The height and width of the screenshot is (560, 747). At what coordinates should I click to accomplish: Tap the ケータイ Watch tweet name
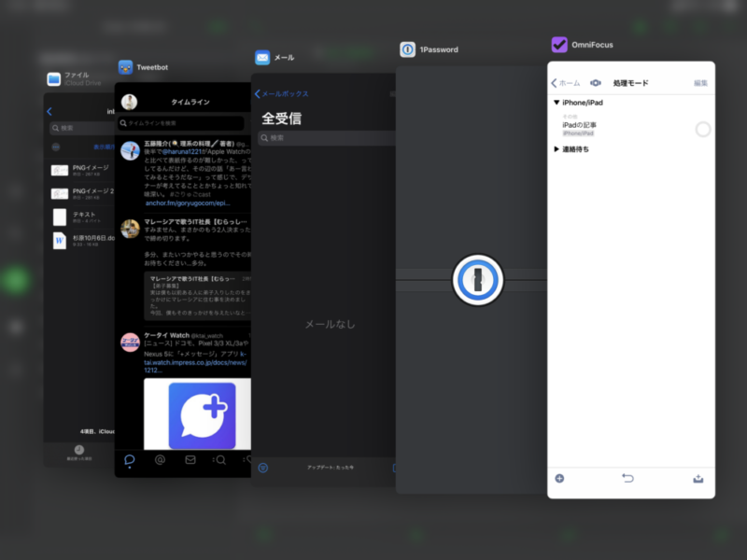click(167, 335)
